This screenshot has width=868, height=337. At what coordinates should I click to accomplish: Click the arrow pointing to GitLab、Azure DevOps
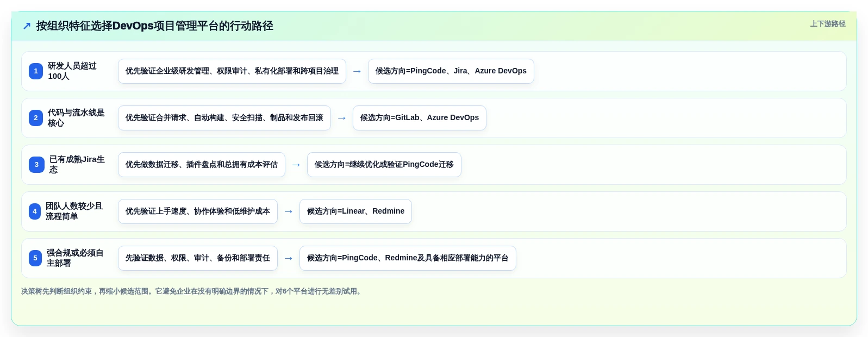point(342,118)
